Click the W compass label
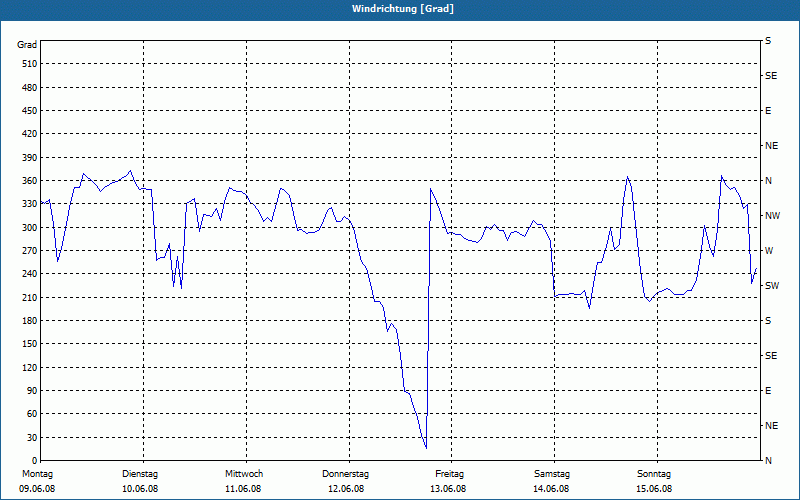The height and width of the screenshot is (500, 800). point(769,251)
